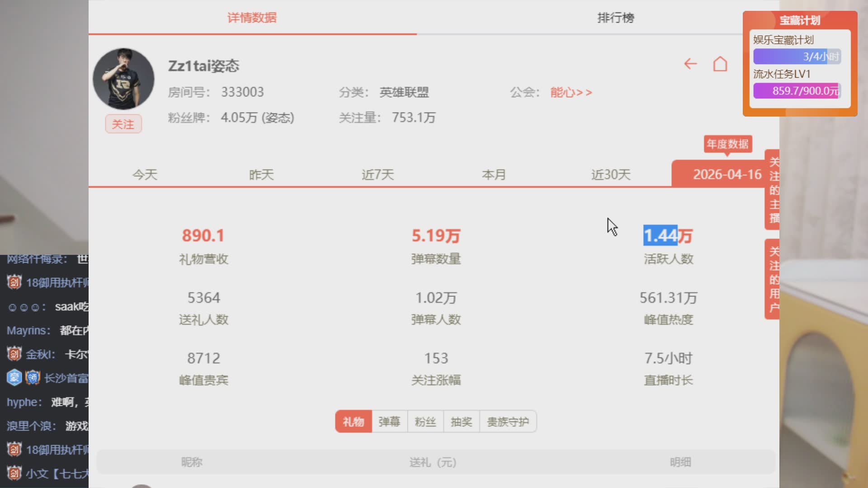Select the 今天 time range
This screenshot has width=868, height=488.
145,175
